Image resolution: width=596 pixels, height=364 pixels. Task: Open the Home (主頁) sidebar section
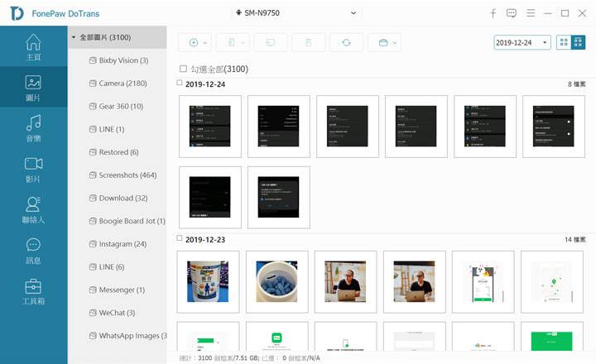point(33,47)
